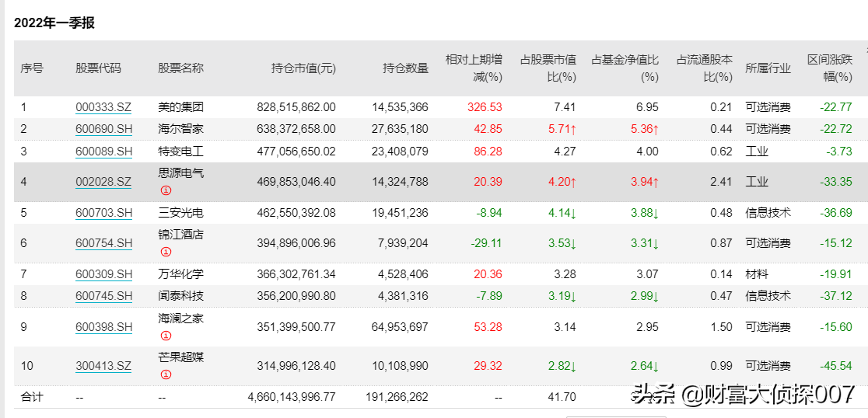Click stock name 海尔智家
The width and height of the screenshot is (868, 418).
pos(180,129)
